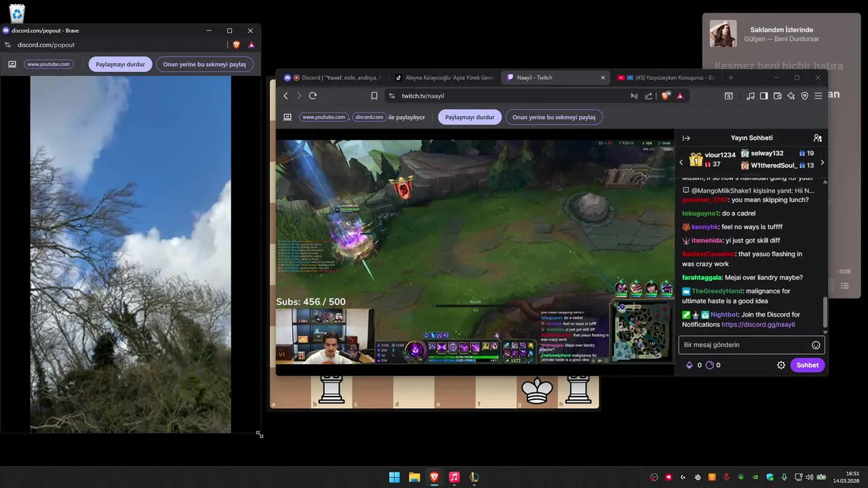Open the Brave hamburger menu
This screenshot has width=868, height=488.
[818, 96]
